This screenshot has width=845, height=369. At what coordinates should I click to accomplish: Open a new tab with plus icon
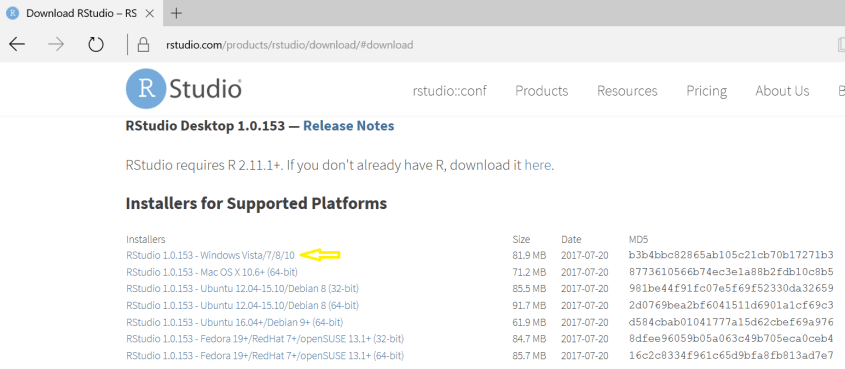pyautogui.click(x=176, y=13)
